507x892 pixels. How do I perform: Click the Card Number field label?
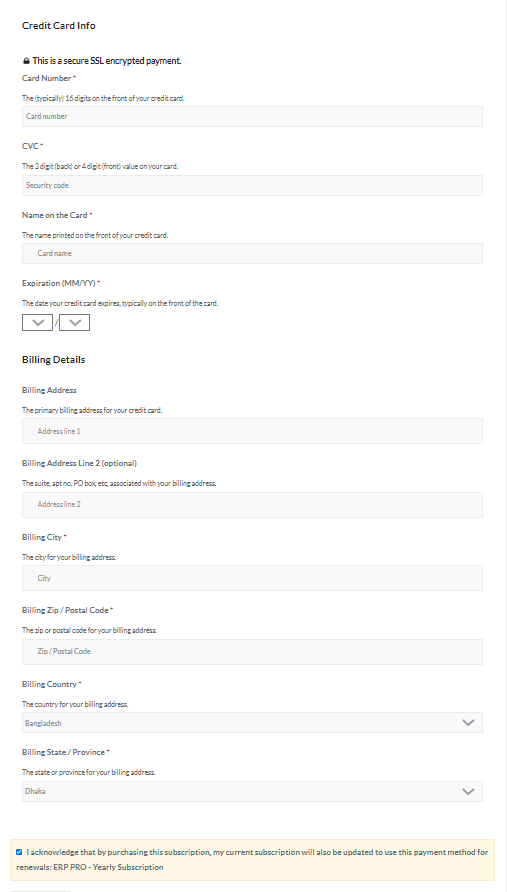47,78
